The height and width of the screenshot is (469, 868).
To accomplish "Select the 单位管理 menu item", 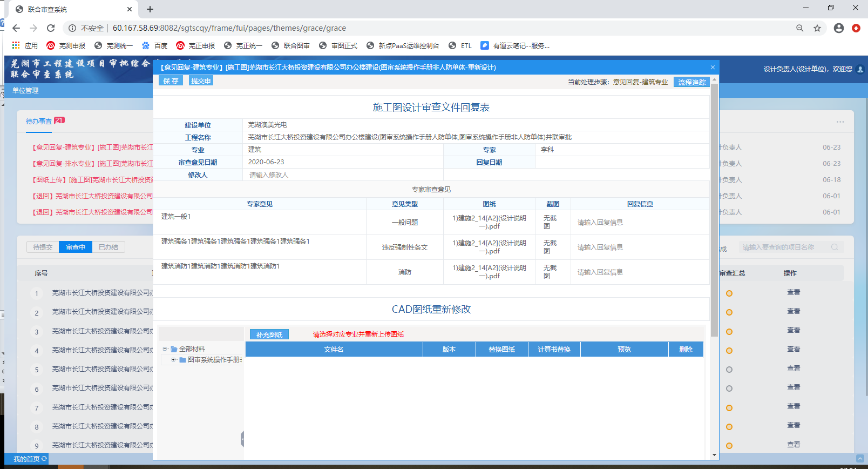I will pyautogui.click(x=25, y=91).
